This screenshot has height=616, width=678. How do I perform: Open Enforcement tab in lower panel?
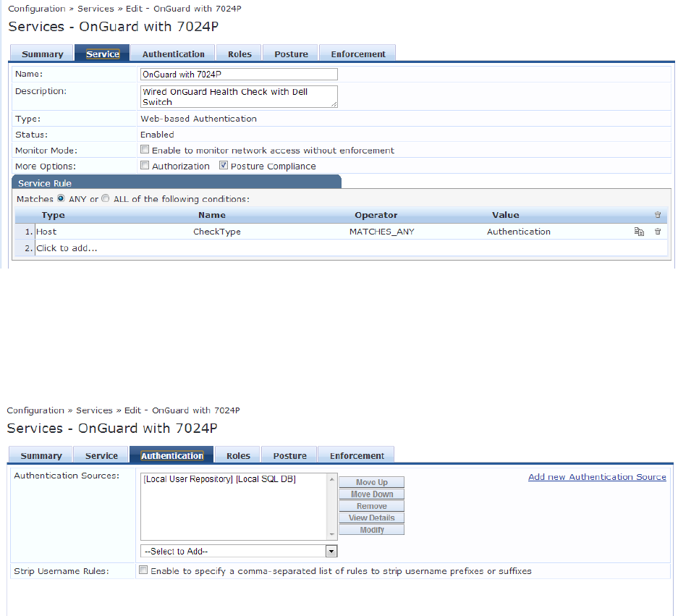pos(357,455)
